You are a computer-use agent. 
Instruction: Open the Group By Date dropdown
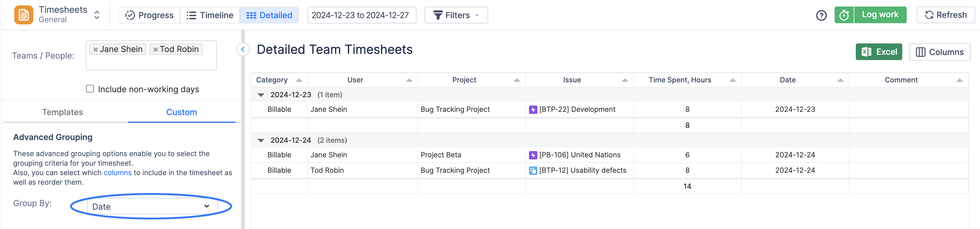[151, 206]
